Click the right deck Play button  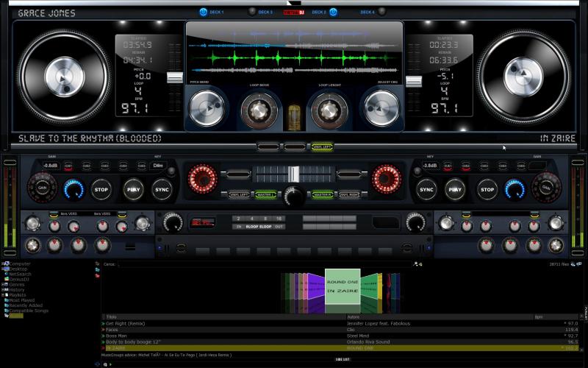point(455,190)
